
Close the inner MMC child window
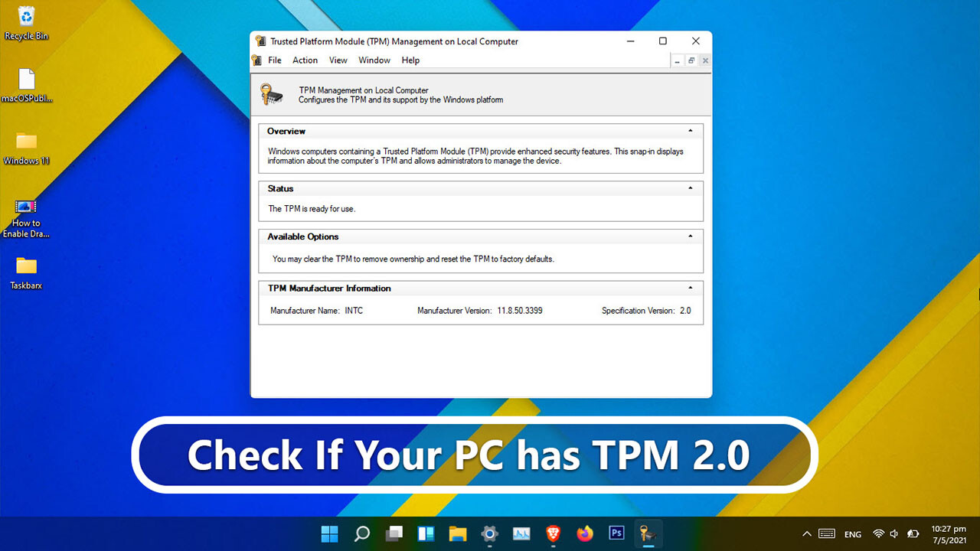(705, 60)
